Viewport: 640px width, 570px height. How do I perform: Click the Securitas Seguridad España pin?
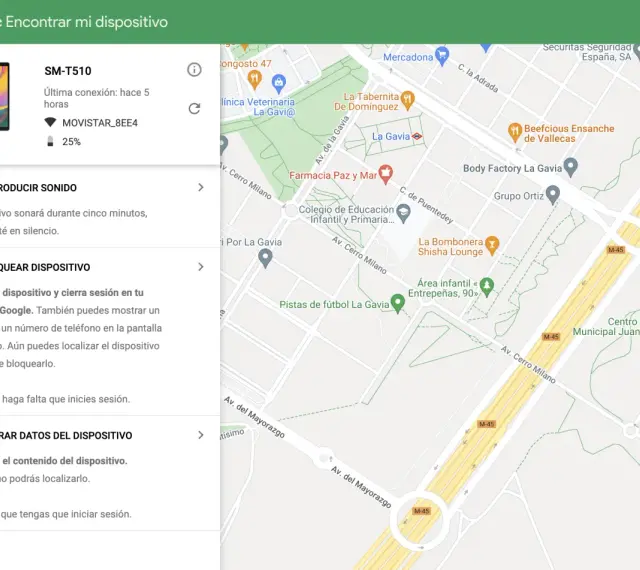point(637,52)
